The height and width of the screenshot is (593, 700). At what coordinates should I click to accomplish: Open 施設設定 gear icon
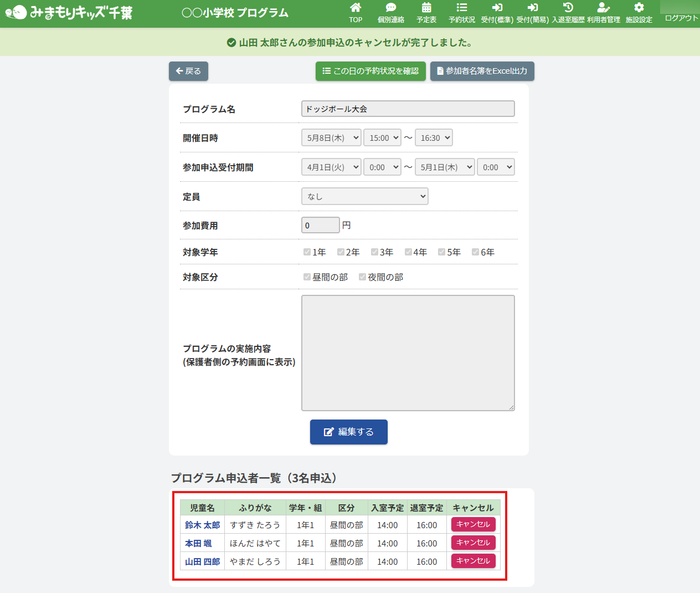(x=639, y=8)
